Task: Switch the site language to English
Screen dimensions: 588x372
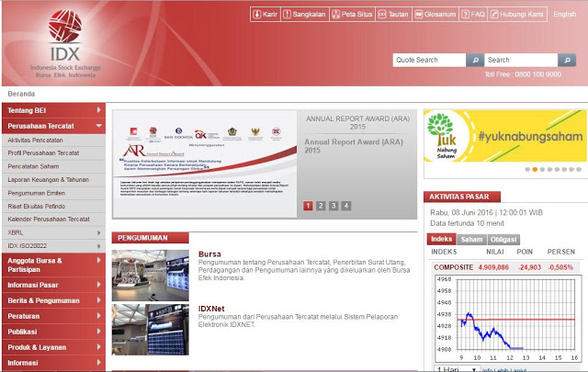Action: (x=564, y=15)
